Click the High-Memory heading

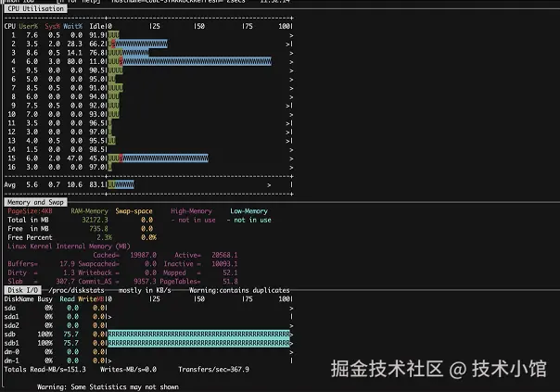(191, 211)
